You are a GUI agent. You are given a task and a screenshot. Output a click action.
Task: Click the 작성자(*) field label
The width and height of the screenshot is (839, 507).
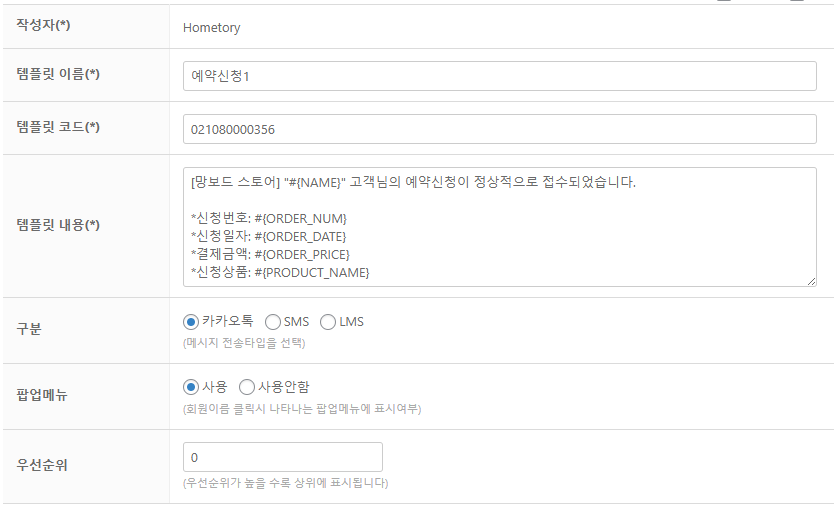[x=43, y=25]
